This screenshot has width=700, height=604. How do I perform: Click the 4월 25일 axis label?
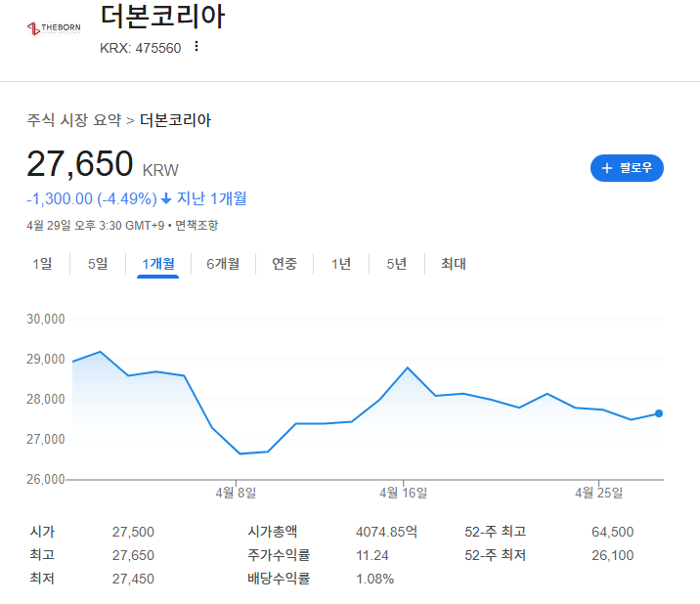[x=598, y=493]
